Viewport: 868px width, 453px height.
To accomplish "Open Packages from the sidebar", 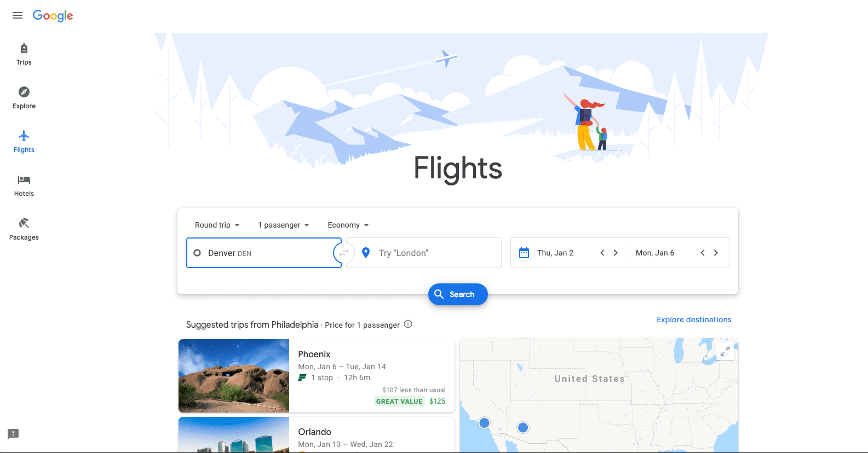I will coord(24,230).
